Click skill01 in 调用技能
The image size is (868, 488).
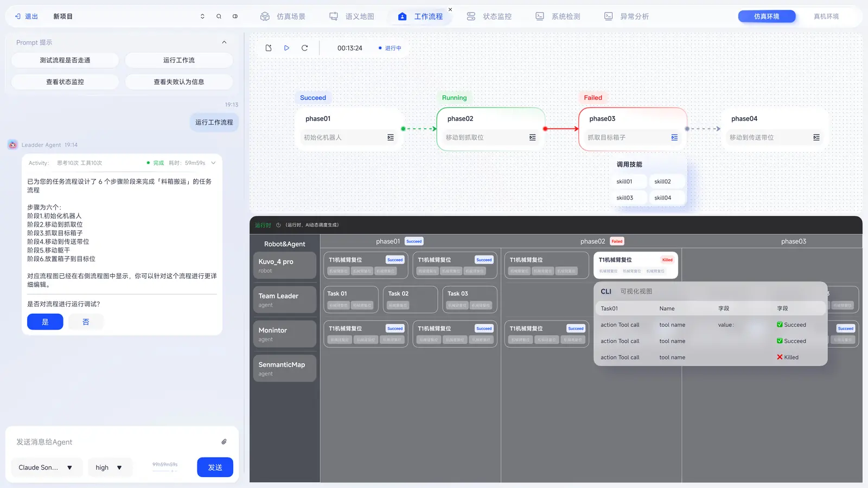[x=629, y=182]
